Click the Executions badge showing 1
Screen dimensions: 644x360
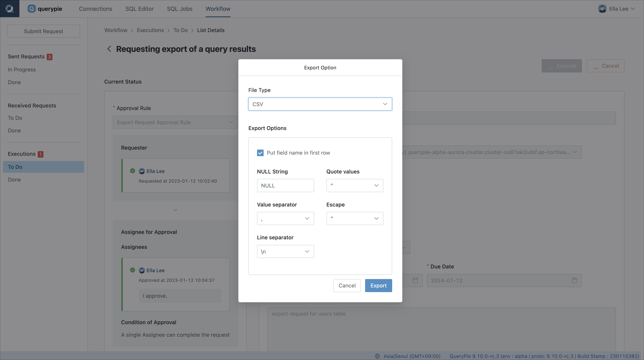coord(40,154)
